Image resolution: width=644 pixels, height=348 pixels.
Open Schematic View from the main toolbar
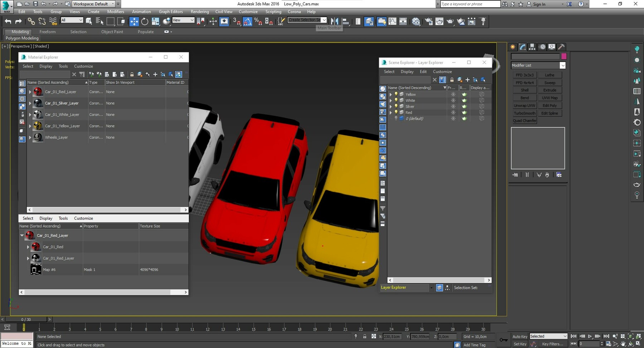click(403, 21)
